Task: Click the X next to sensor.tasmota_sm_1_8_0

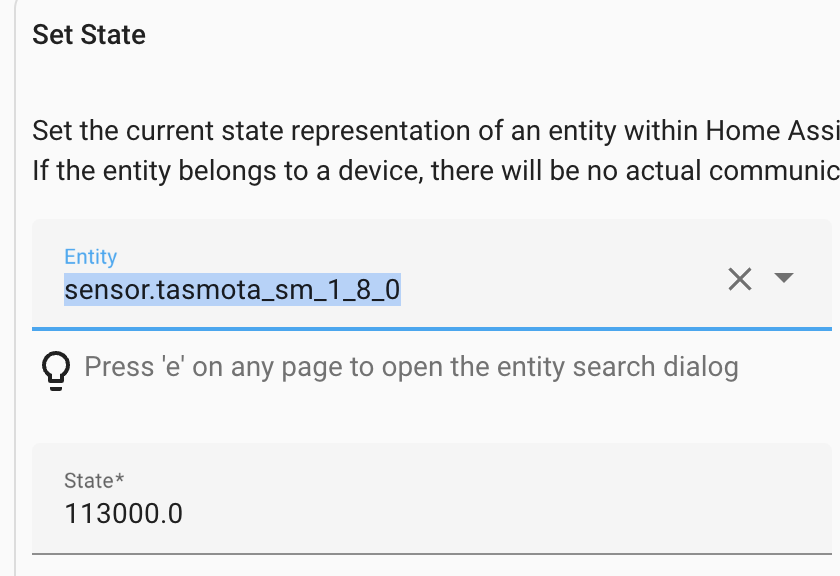Action: tap(740, 279)
